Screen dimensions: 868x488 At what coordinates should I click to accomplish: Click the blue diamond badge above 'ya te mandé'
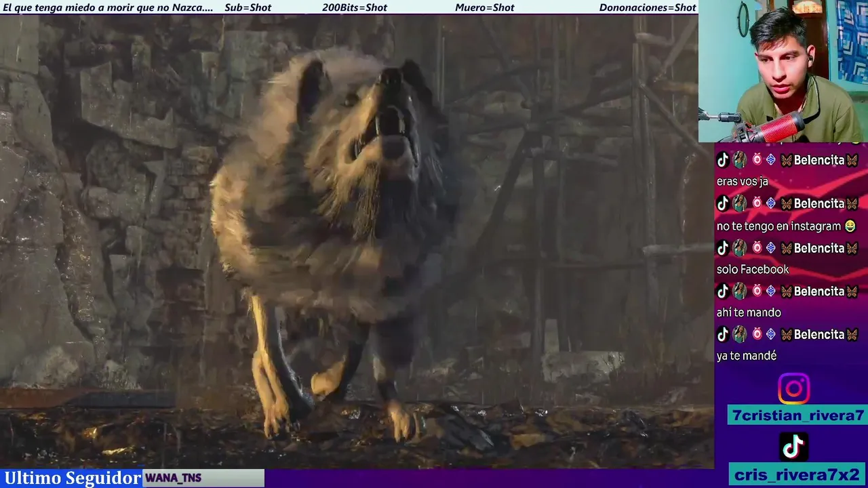pyautogui.click(x=770, y=334)
